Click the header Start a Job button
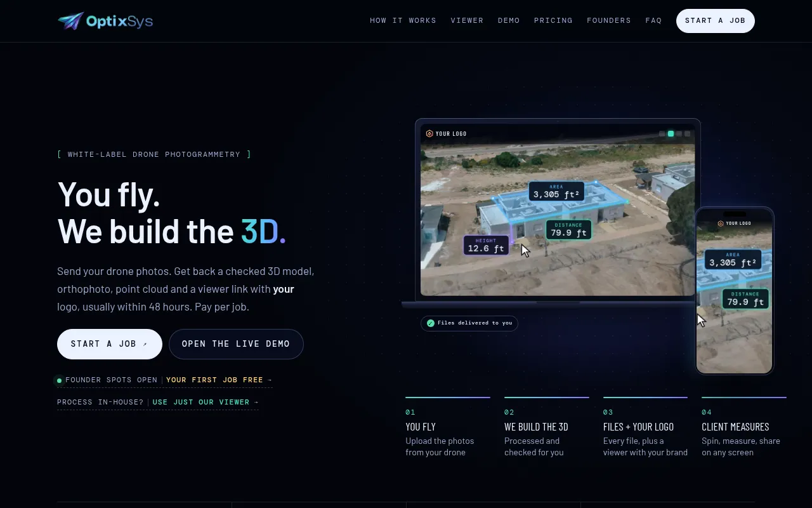 pos(716,21)
